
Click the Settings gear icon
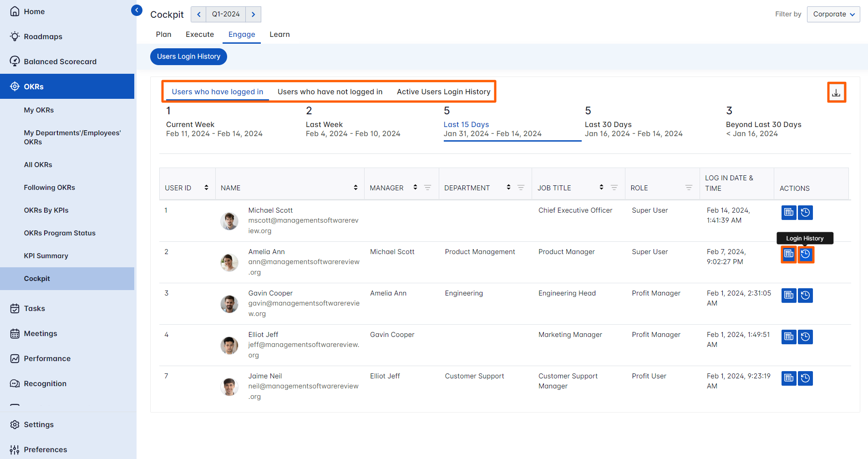[x=15, y=424]
